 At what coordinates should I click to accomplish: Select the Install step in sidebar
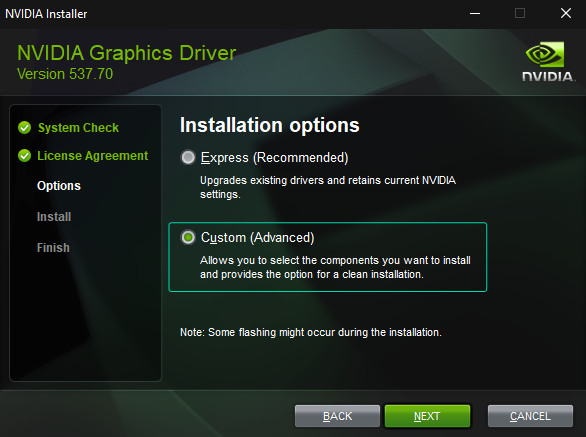coord(54,217)
